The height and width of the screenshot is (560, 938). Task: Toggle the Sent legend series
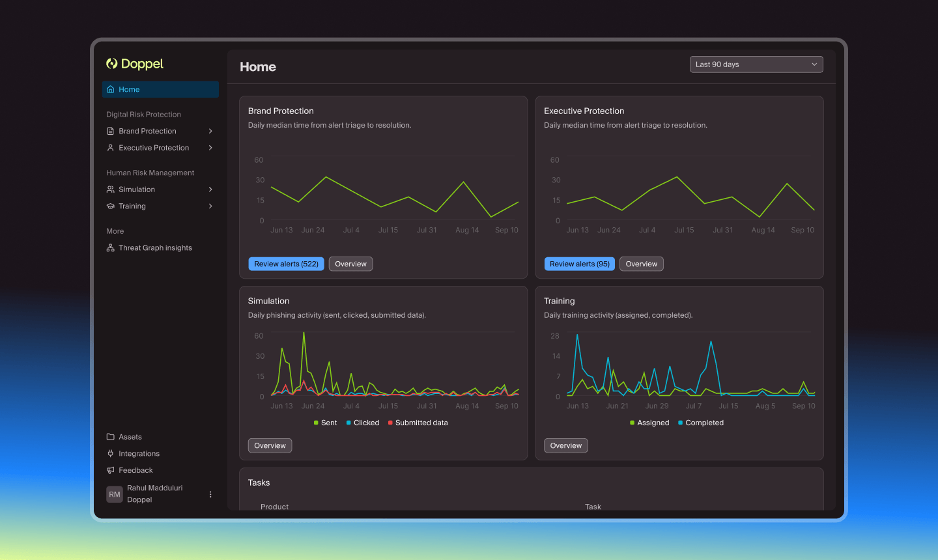(325, 423)
